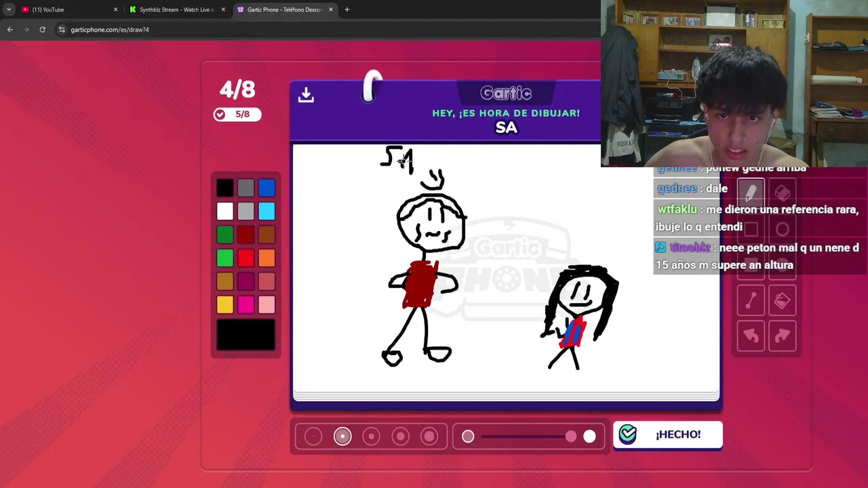The width and height of the screenshot is (868, 488).
Task: Pick the hot pink color swatch
Action: point(246,304)
